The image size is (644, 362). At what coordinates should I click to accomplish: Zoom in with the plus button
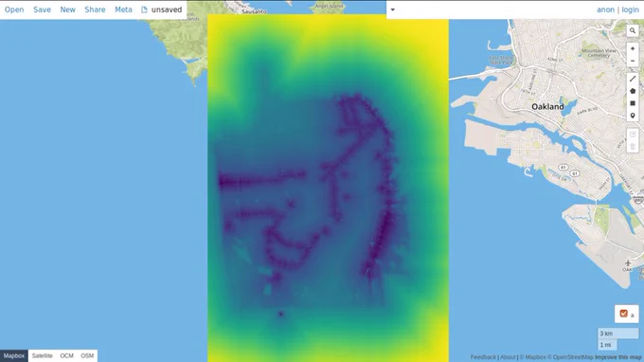[x=633, y=48]
